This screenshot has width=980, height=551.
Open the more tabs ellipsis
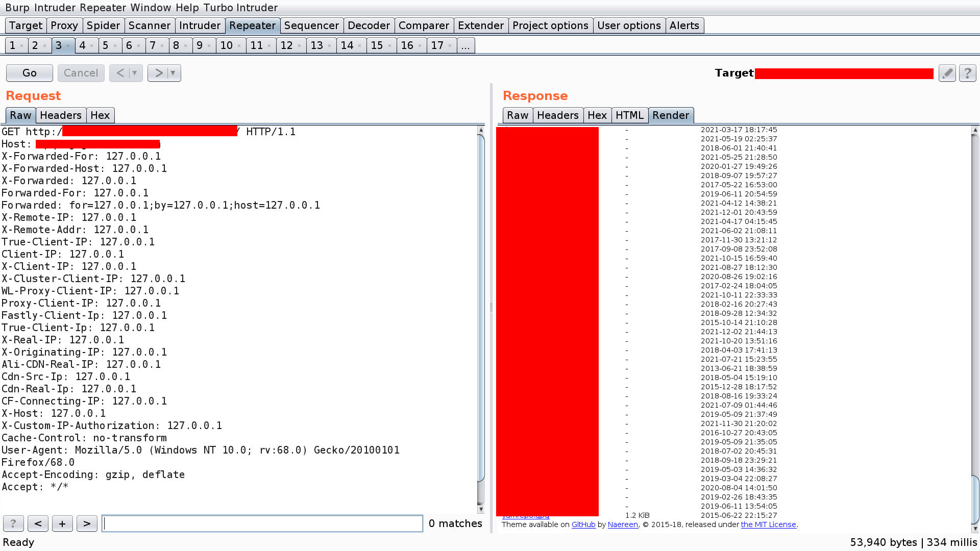click(465, 45)
